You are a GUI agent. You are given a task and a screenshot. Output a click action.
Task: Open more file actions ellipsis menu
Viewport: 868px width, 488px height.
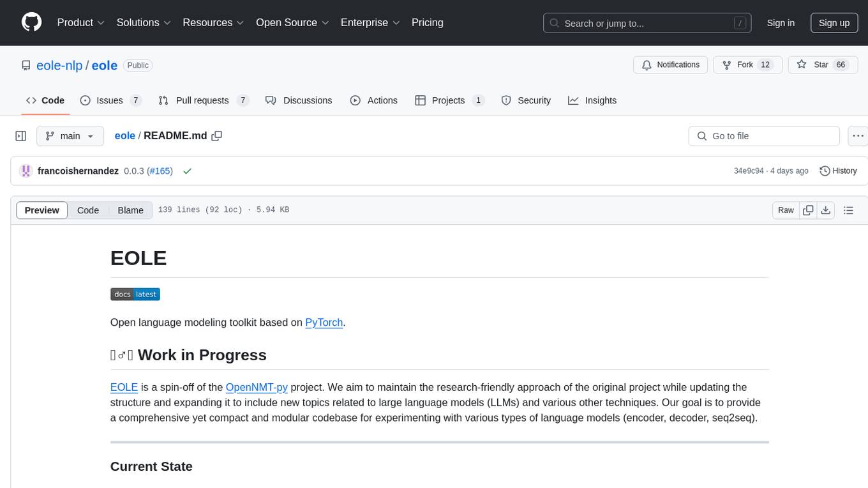(858, 136)
